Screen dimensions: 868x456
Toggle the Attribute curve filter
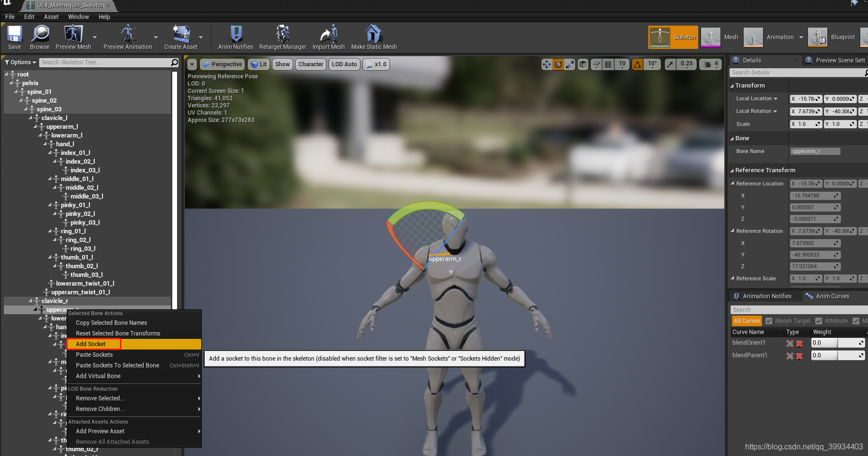819,320
